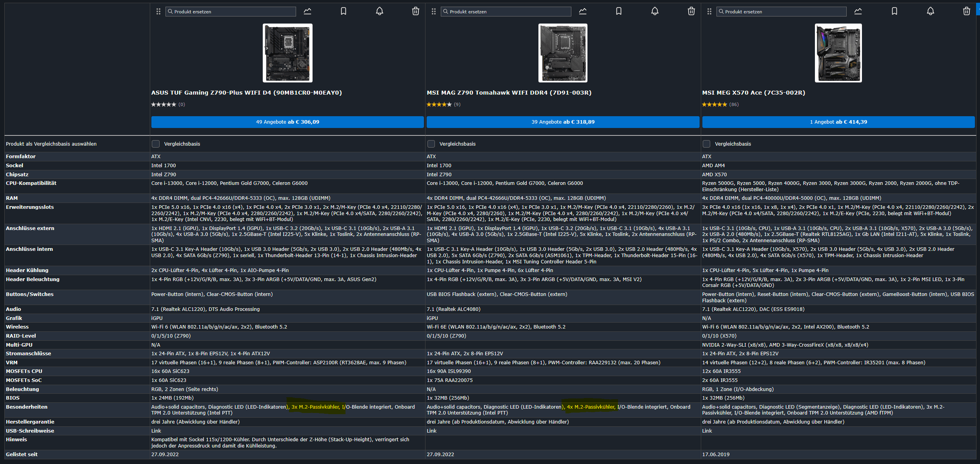Bookmark the MSI MEG X570 Ace product
This screenshot has width=980, height=464.
895,11
